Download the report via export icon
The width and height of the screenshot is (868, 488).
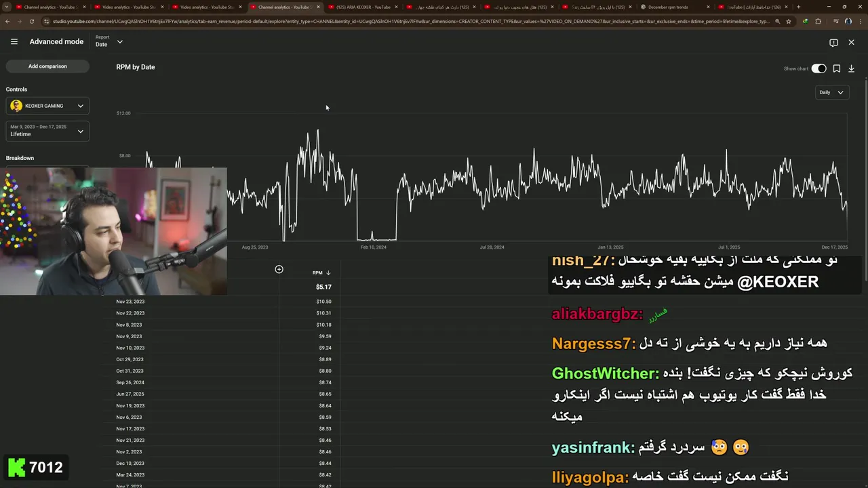851,68
